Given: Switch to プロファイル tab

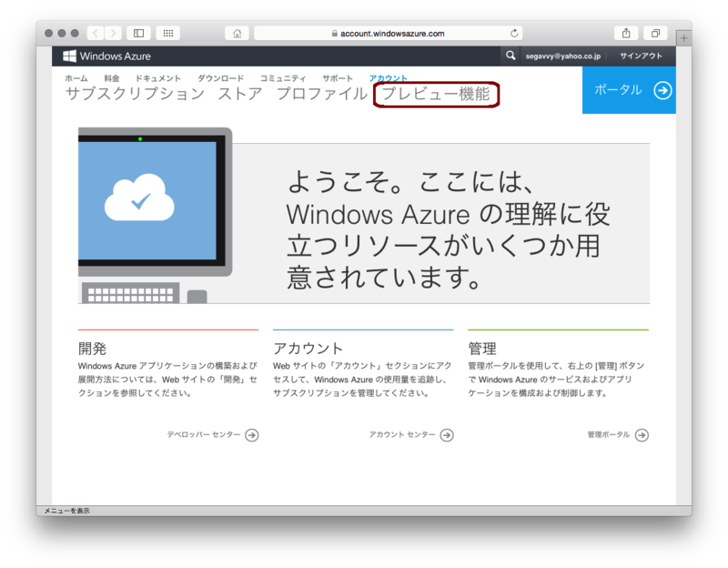Looking at the screenshot, I should point(322,94).
